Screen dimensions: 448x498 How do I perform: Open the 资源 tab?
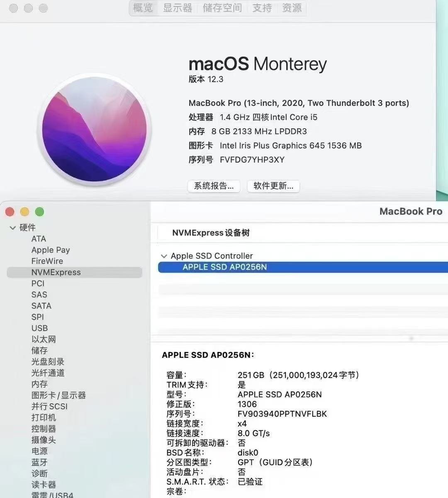point(292,8)
